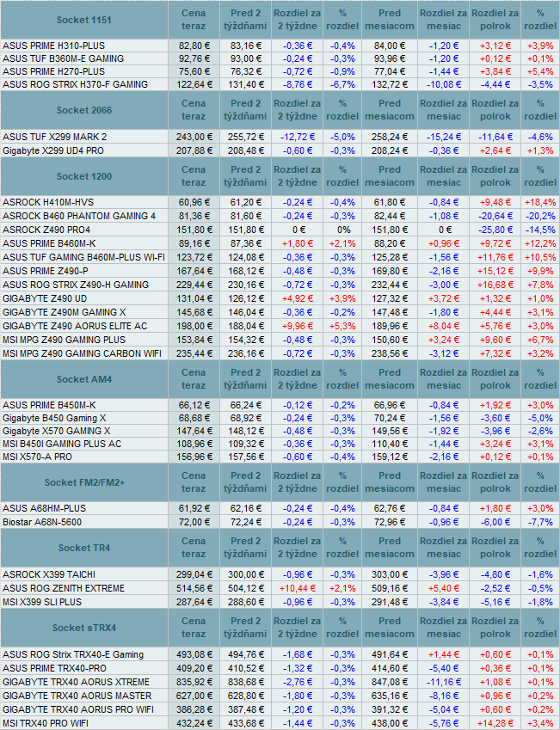Click the -25,80 € half-year difference value

pyautogui.click(x=495, y=230)
